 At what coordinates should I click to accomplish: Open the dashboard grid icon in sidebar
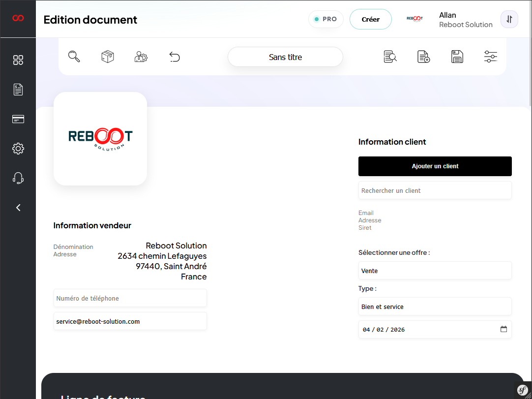18,60
